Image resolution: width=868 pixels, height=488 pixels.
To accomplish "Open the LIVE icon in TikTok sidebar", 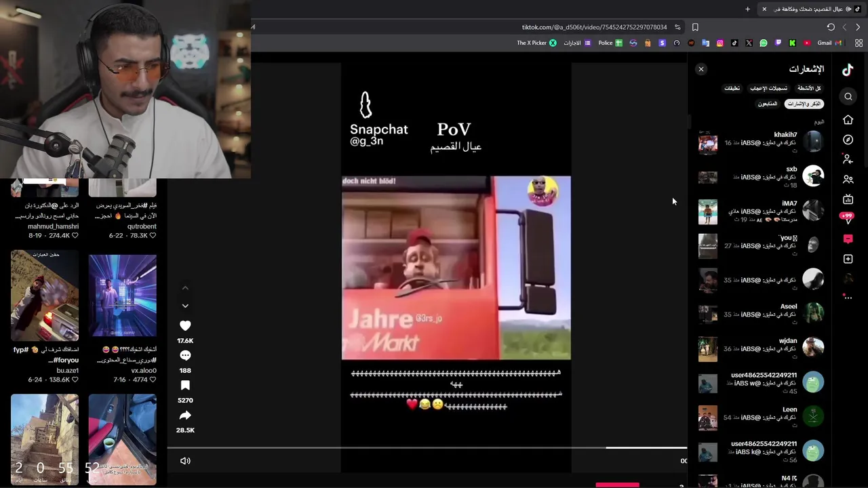I will pos(848,199).
